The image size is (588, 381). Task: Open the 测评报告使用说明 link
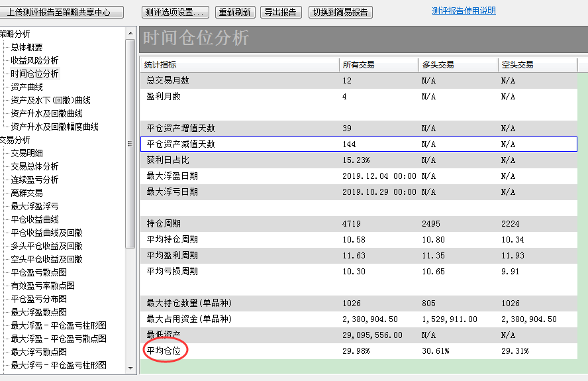pyautogui.click(x=464, y=11)
